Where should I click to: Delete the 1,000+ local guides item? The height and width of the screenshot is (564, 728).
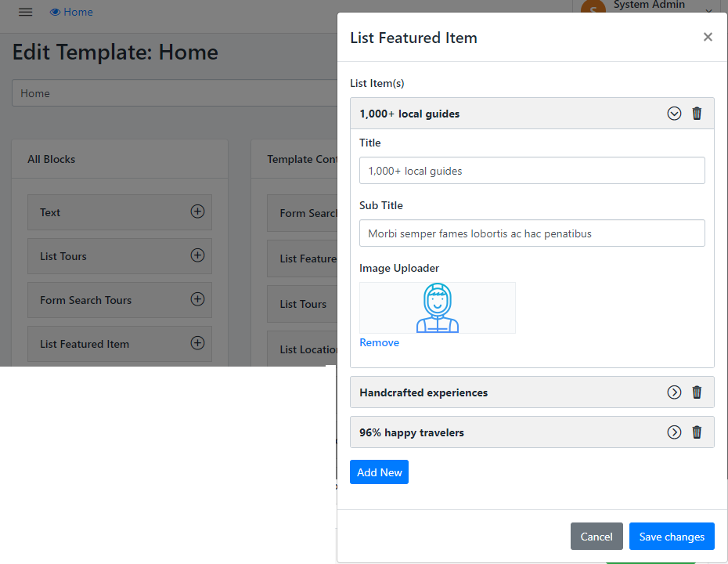pyautogui.click(x=697, y=114)
